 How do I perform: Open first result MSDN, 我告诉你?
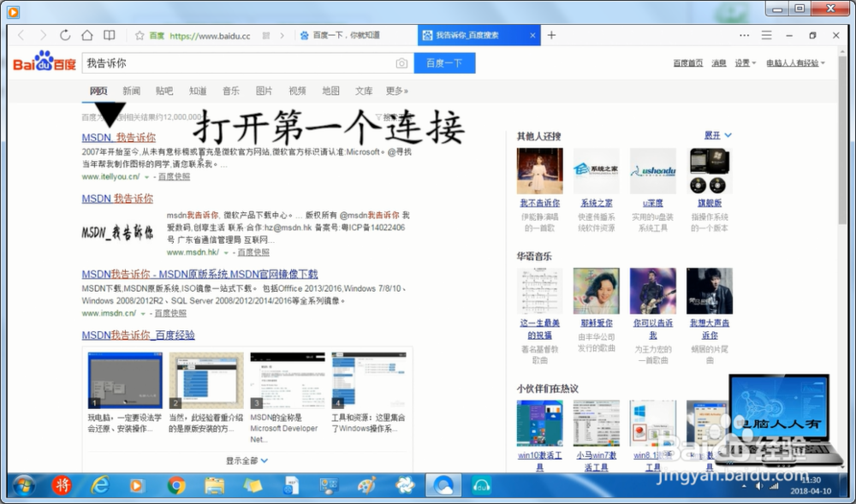point(118,138)
